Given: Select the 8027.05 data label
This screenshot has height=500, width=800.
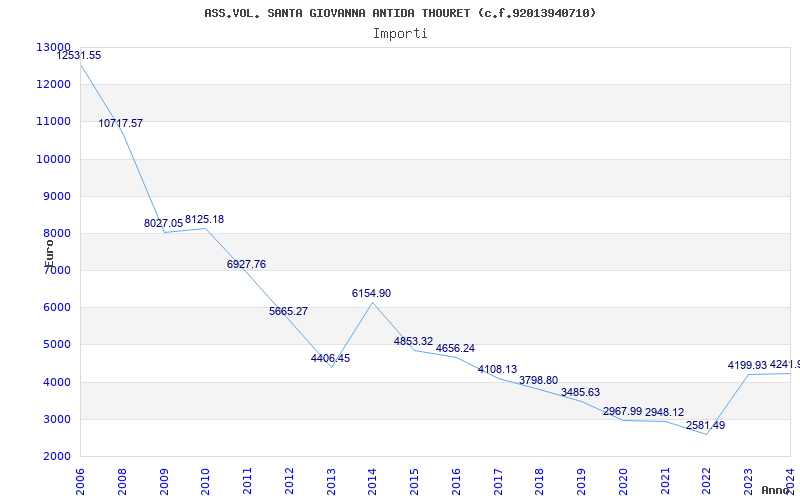Looking at the screenshot, I should (163, 223).
